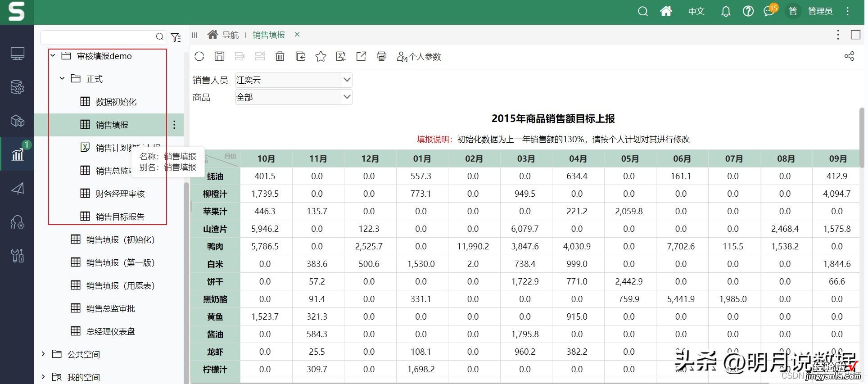Switch language with 中文 button
868x384 pixels.
coord(696,11)
